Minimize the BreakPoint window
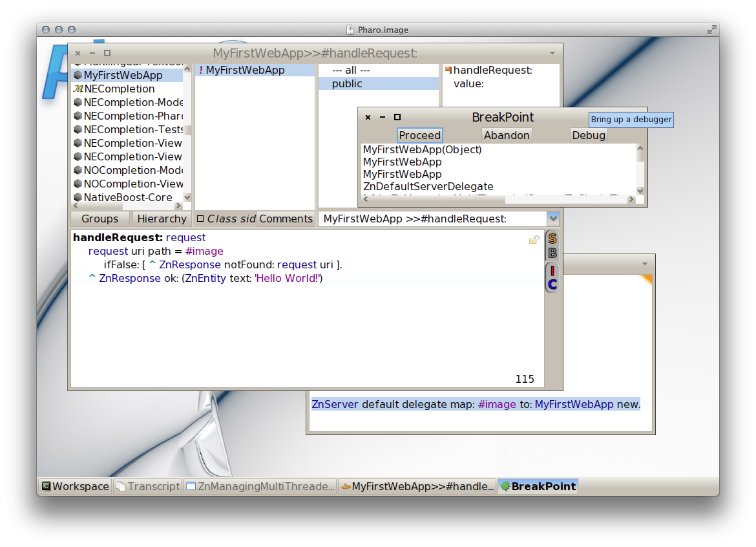This screenshot has height=547, width=756. coord(383,117)
